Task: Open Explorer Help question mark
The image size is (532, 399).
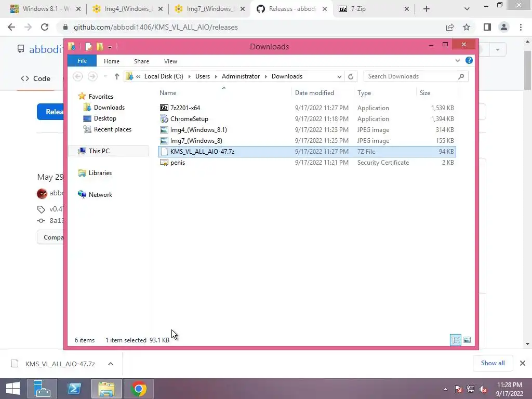Action: (x=469, y=60)
